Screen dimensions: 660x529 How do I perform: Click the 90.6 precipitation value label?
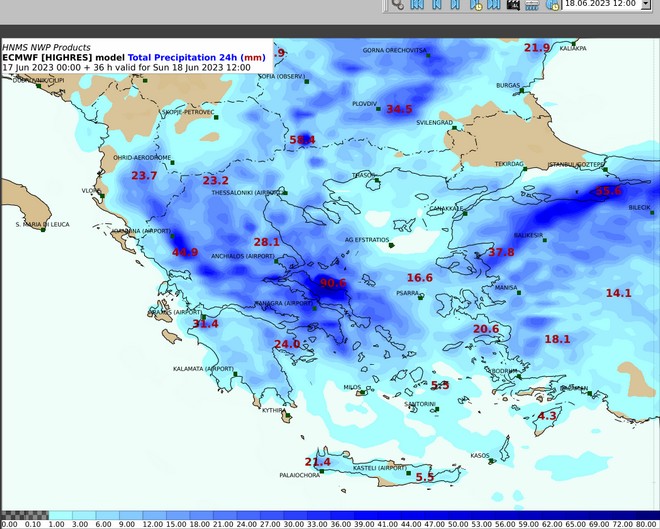click(332, 283)
